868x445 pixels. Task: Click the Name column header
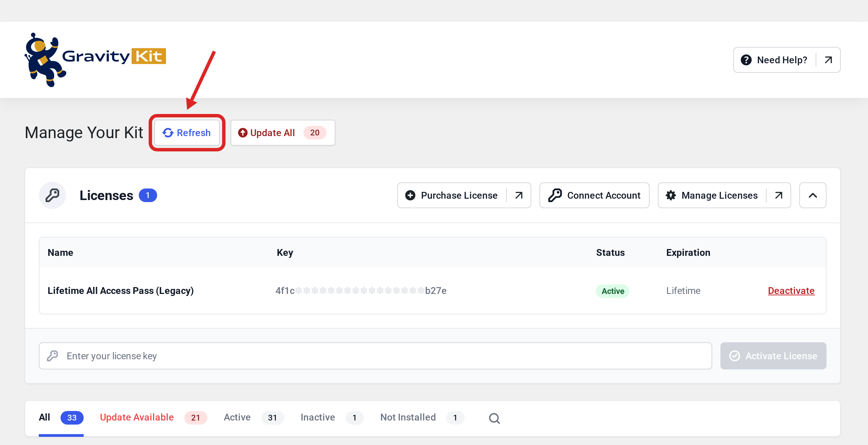(x=60, y=252)
